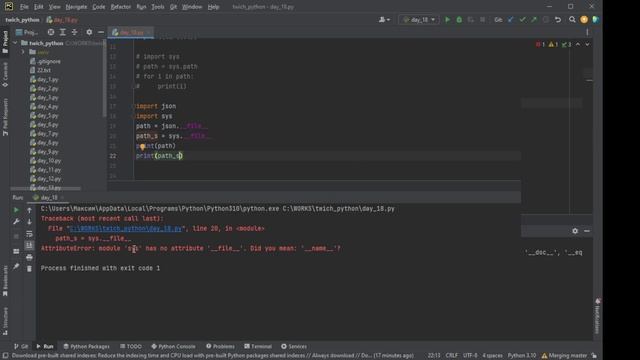Image resolution: width=640 pixels, height=360 pixels.
Task: Clear all console output with trash icon
Action: click(x=29, y=269)
